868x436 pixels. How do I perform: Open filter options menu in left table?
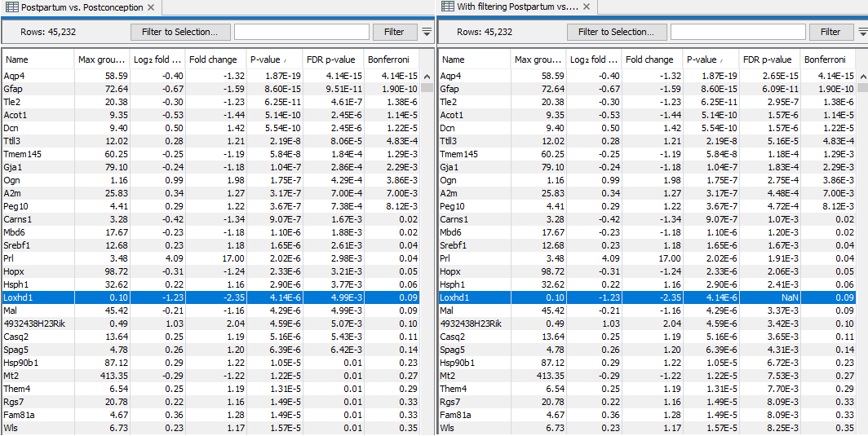click(427, 32)
